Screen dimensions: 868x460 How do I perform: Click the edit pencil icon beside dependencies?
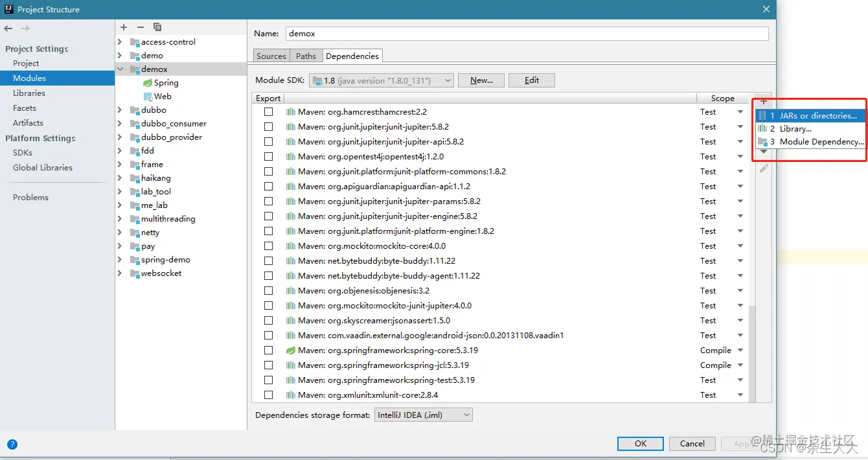pos(764,168)
